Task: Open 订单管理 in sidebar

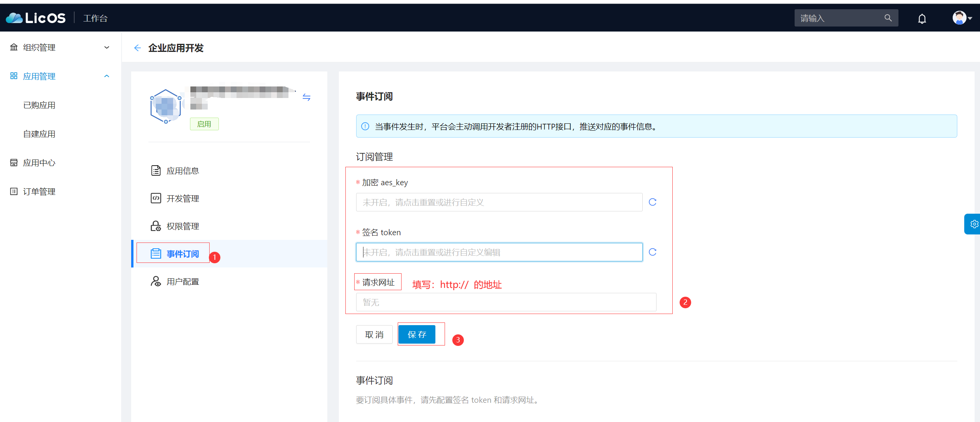Action: pos(39,191)
